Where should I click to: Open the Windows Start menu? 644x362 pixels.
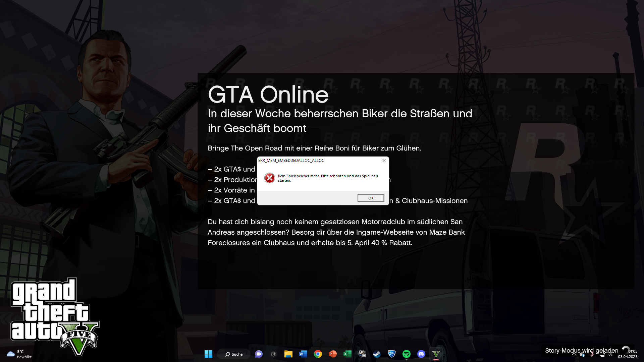[208, 354]
